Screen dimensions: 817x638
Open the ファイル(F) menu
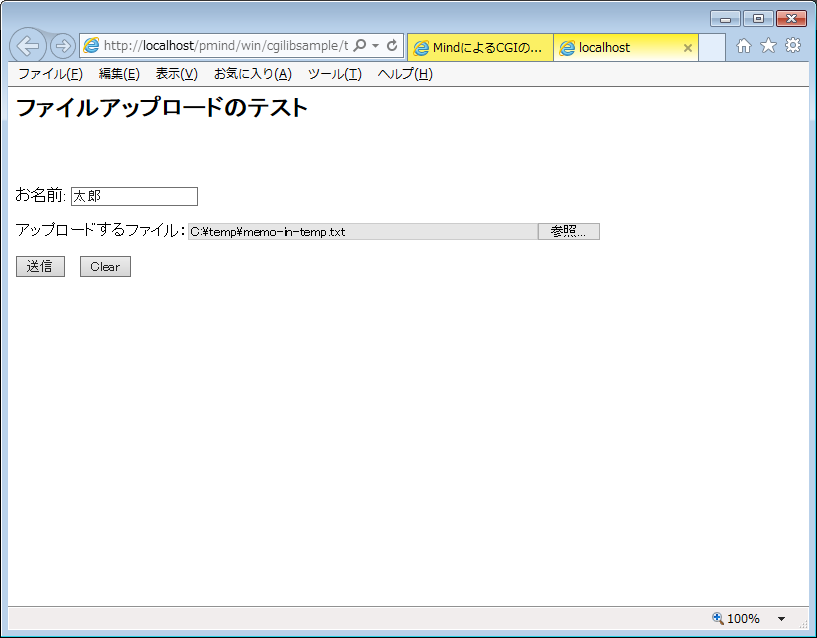(x=51, y=74)
